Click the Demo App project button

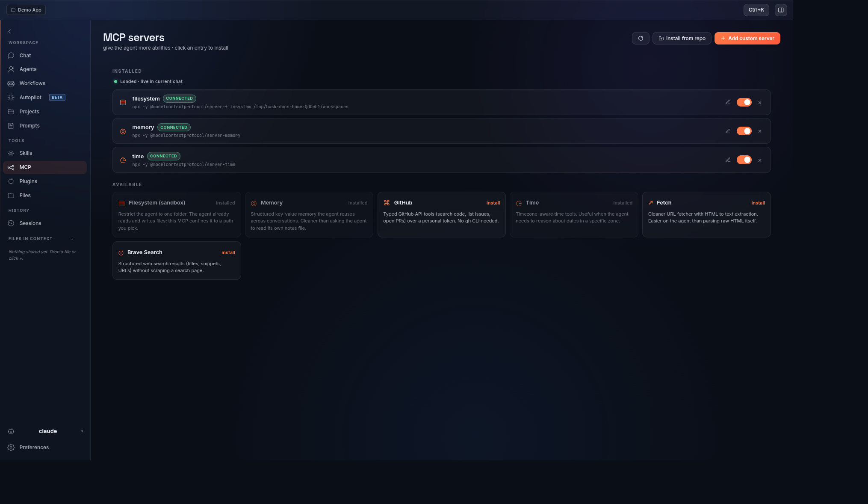point(26,10)
